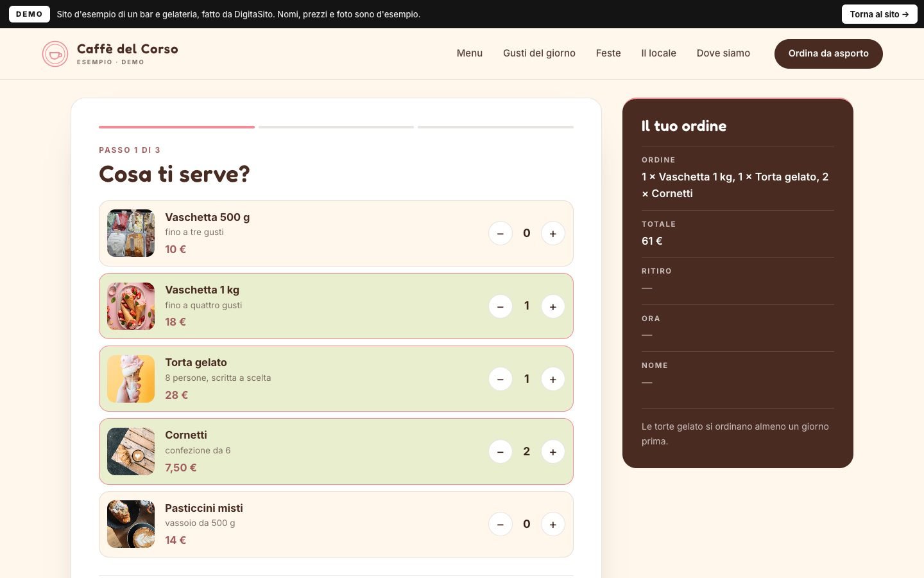Click the 'PASSO 1 DI 3' label

[x=130, y=150]
